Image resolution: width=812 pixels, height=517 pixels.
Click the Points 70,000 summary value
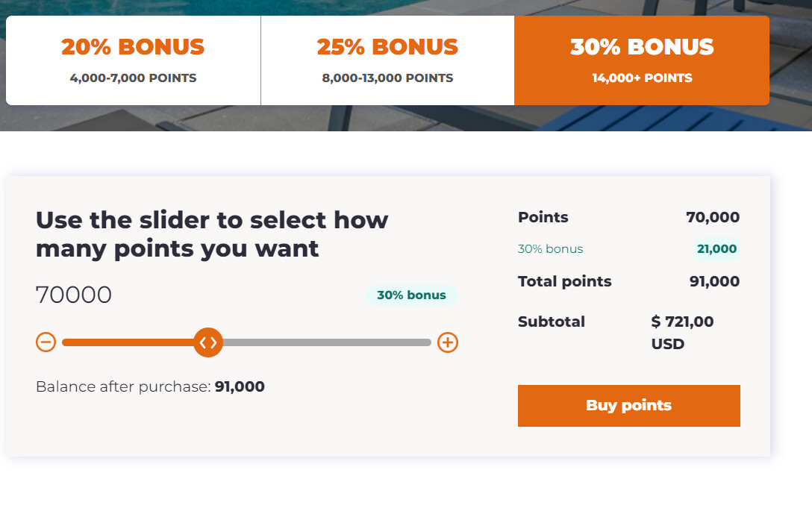[x=713, y=217]
